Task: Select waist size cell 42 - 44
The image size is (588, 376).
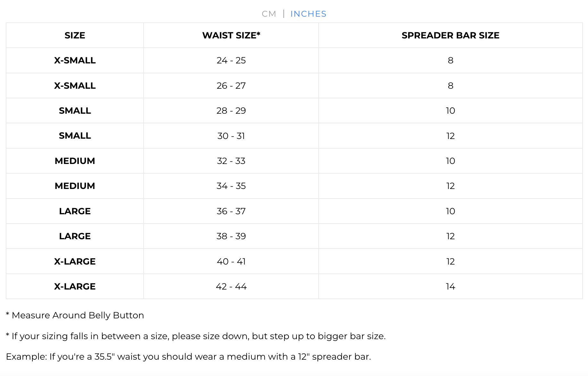Action: 231,286
